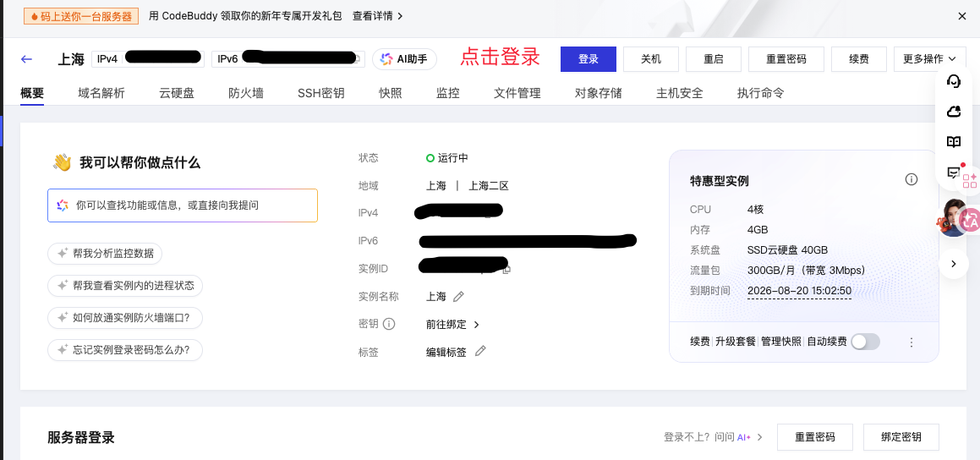Open the customer support headset icon
Image resolution: width=980 pixels, height=460 pixels.
(x=954, y=81)
